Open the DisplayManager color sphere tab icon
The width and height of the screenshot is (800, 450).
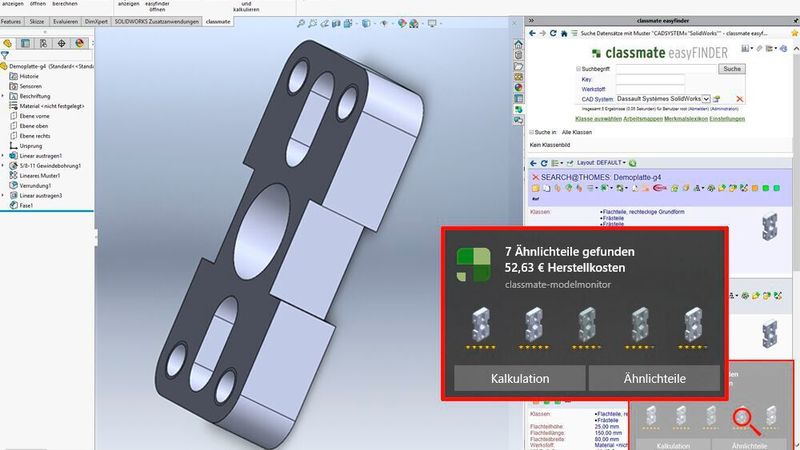(x=79, y=43)
